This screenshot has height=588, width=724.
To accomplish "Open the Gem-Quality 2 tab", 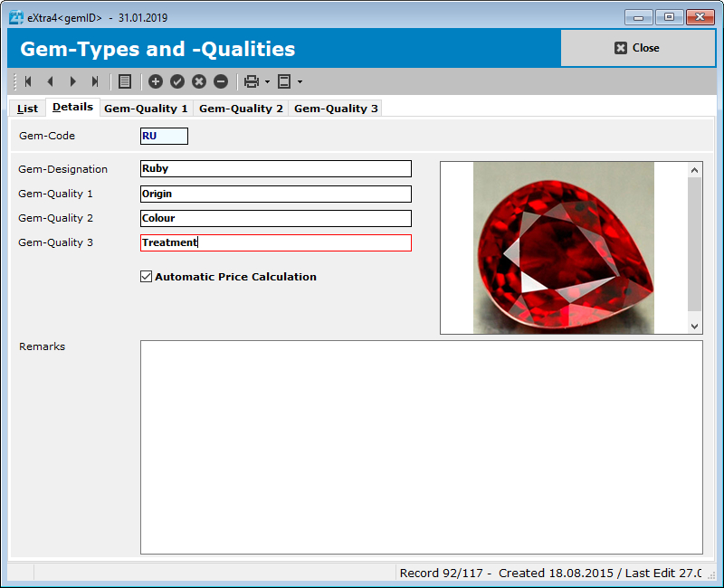I will pyautogui.click(x=241, y=108).
